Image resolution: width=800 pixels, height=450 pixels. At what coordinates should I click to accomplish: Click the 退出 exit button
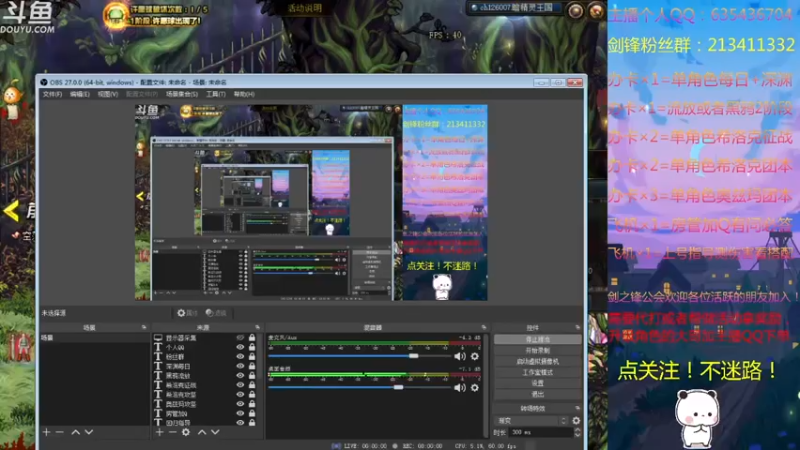537,394
